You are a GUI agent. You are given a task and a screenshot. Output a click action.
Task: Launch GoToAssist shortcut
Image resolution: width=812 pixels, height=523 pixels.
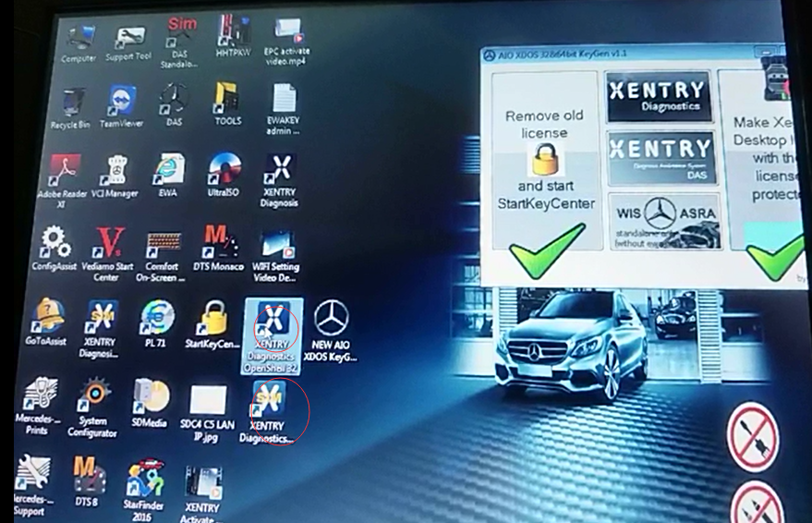[46, 322]
